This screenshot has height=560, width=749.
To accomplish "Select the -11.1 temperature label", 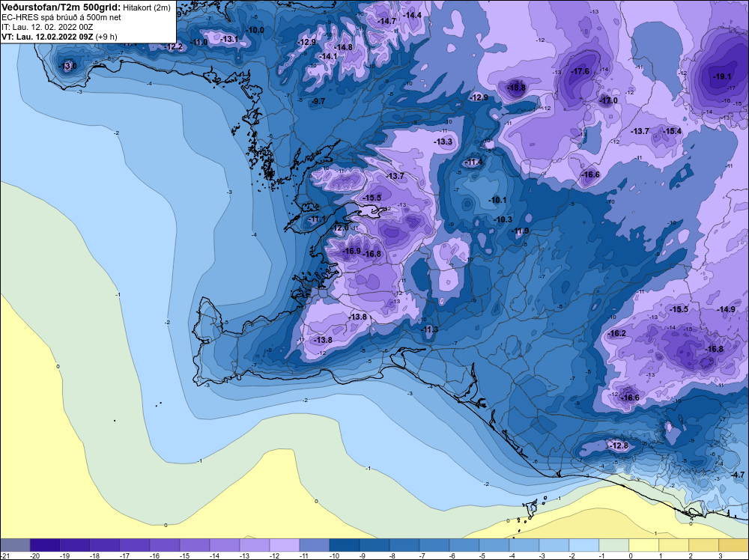I will coord(316,219).
